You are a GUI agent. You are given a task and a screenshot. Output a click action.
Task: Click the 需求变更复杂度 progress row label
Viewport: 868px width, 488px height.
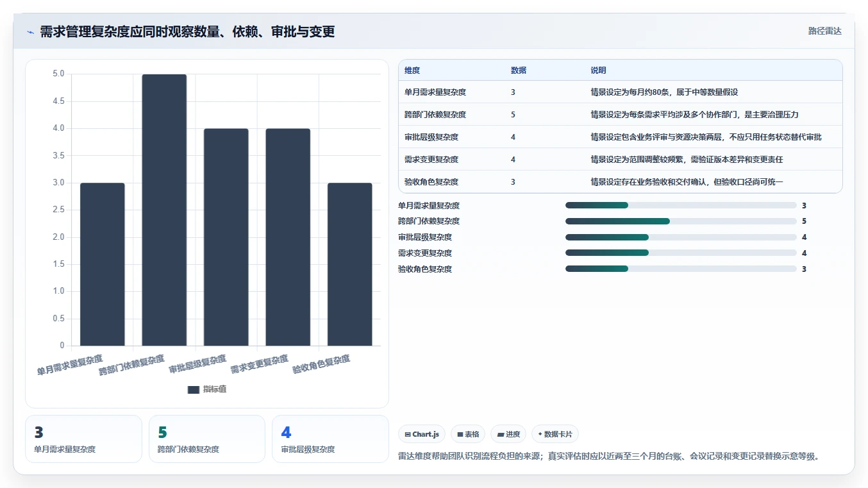[x=425, y=253]
